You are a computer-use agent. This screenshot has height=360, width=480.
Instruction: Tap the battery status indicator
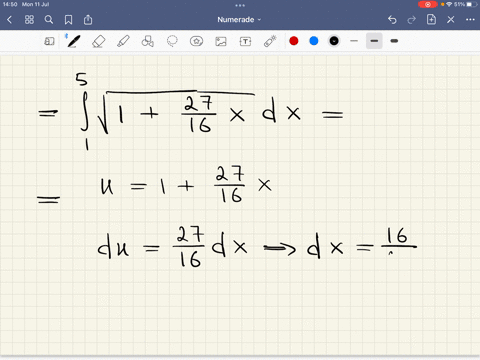click(470, 4)
